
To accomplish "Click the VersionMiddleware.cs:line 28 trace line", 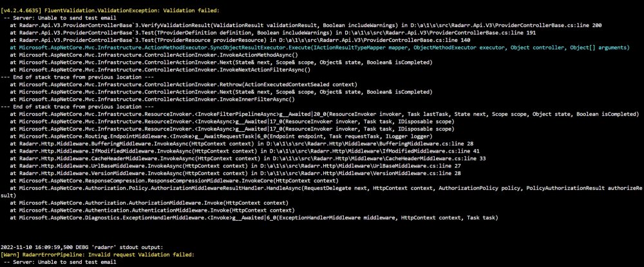I will [235, 173].
